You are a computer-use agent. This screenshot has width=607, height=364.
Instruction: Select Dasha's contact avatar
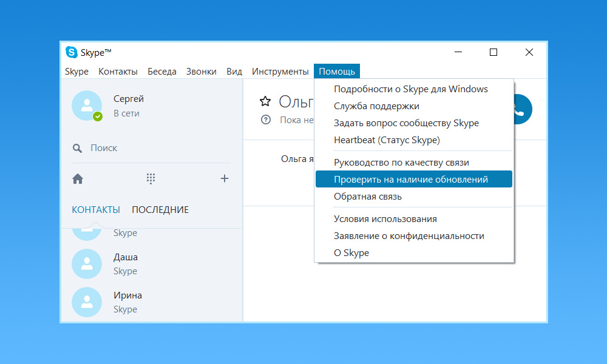pos(87,264)
